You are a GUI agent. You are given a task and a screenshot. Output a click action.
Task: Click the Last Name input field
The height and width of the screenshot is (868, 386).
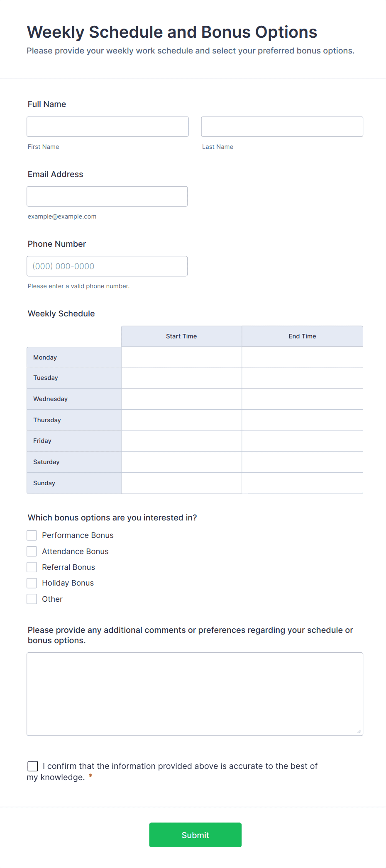(282, 126)
